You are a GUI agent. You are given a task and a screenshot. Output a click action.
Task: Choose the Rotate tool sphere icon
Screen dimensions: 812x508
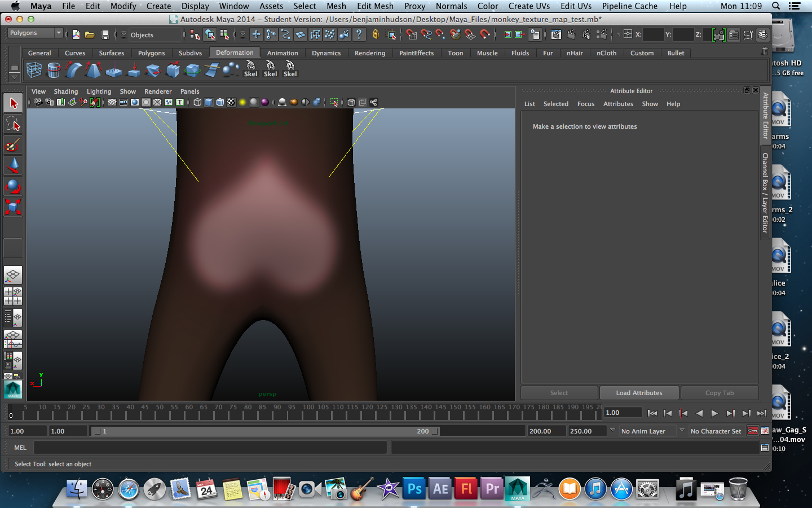pyautogui.click(x=13, y=186)
